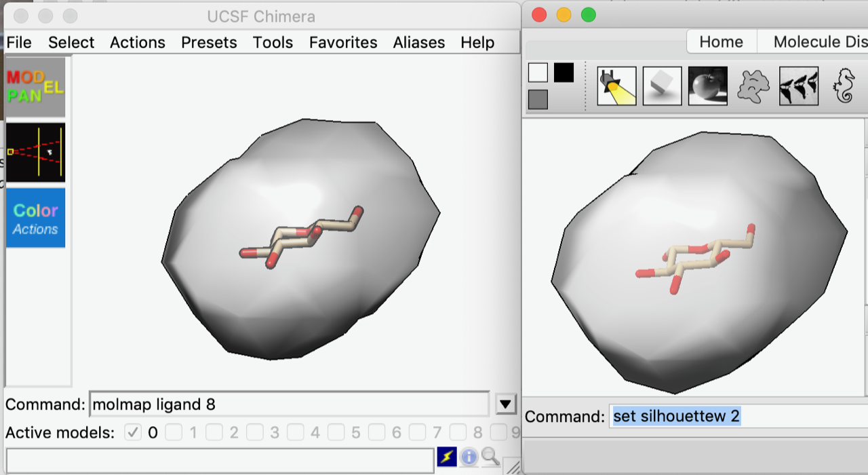This screenshot has height=475, width=868.
Task: Check active model 2 checkbox
Action: point(214,432)
